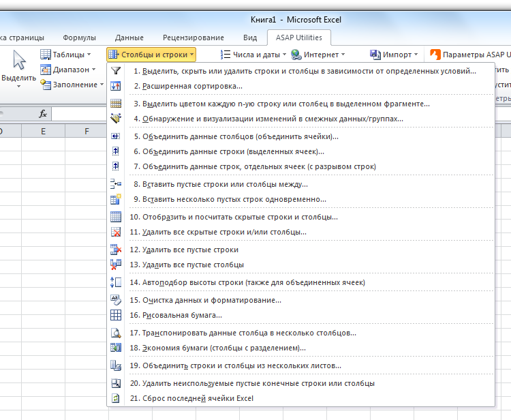Switch to the Данные ribbon tab
Image resolution: width=511 pixels, height=420 pixels.
tap(129, 37)
